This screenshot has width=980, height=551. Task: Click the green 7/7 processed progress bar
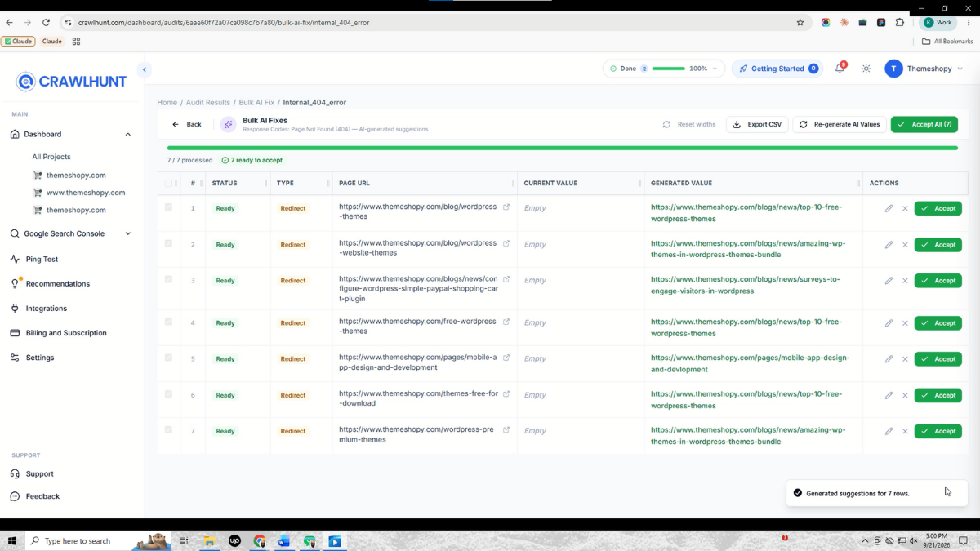click(x=562, y=148)
